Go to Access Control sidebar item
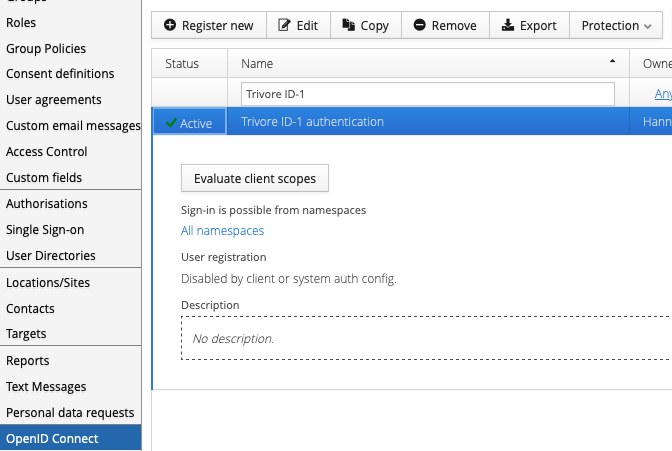The height and width of the screenshot is (451, 672). pyautogui.click(x=46, y=152)
